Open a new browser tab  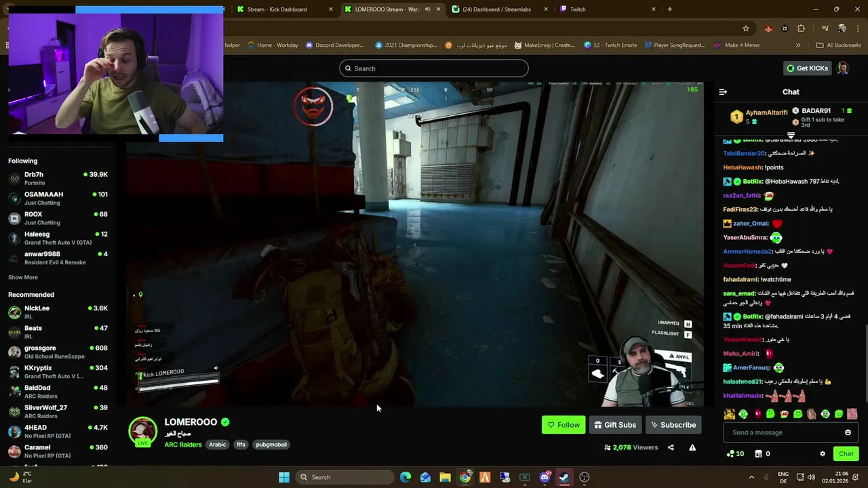coord(670,9)
